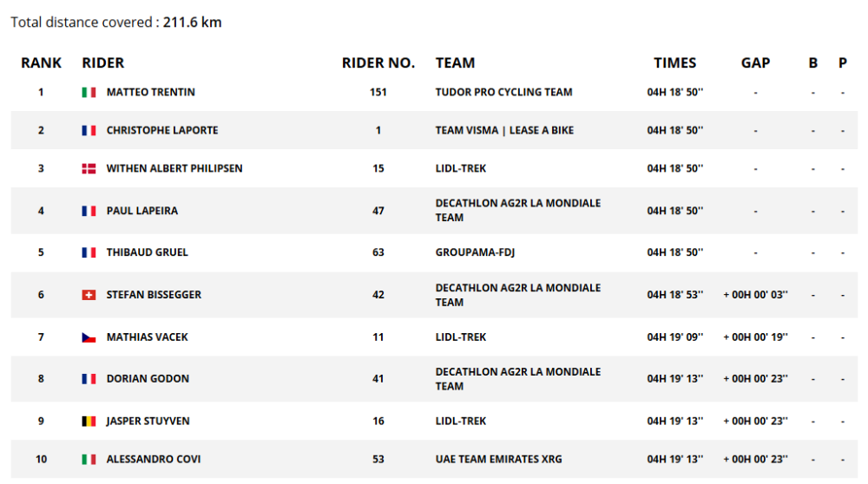Open rider Matteo Trentin's profile

tap(150, 92)
